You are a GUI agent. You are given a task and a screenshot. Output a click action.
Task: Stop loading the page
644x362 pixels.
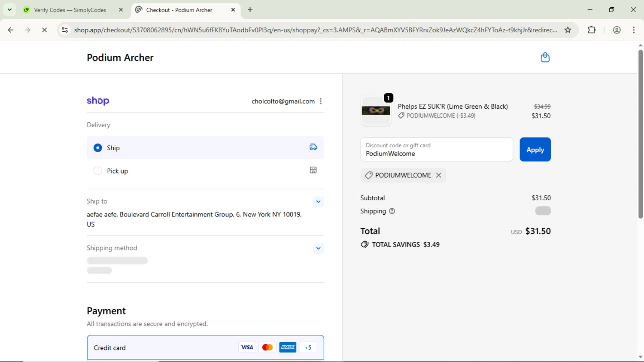45,30
